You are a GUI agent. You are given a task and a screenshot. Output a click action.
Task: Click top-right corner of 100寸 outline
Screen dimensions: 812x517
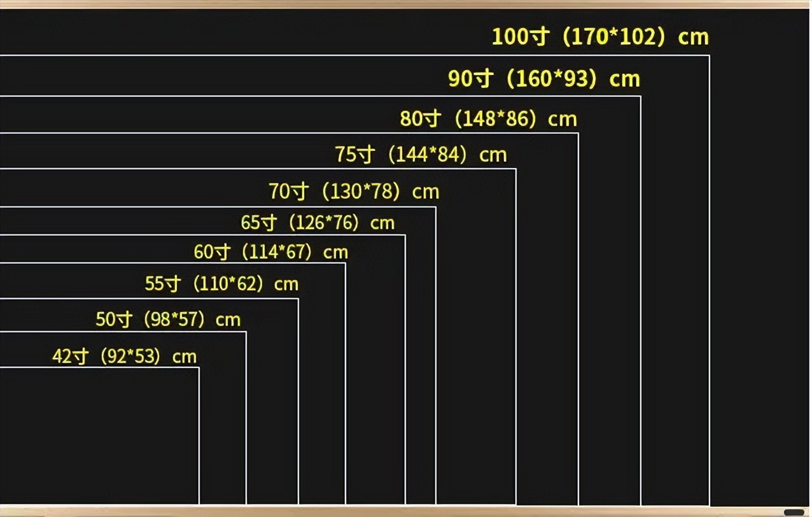coord(709,56)
